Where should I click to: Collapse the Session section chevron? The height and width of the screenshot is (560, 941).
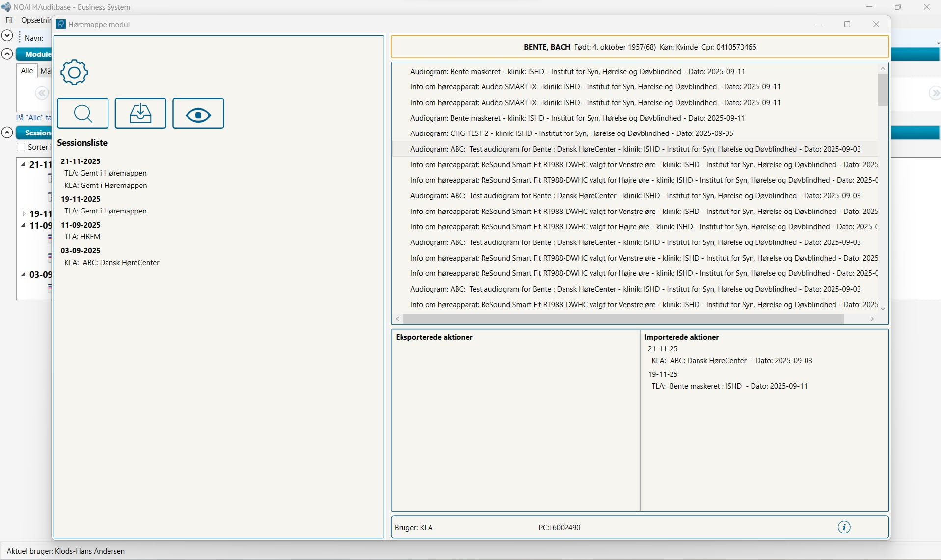pos(7,133)
